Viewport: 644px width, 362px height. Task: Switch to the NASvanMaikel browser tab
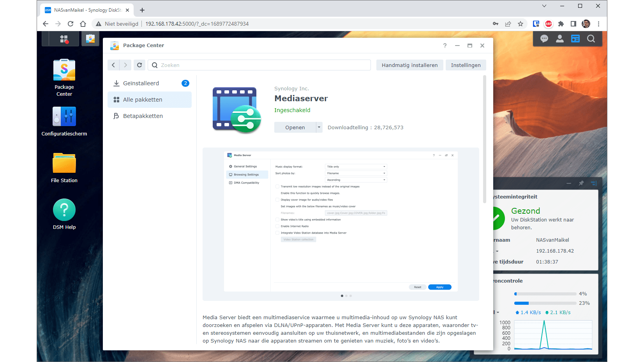coord(86,10)
